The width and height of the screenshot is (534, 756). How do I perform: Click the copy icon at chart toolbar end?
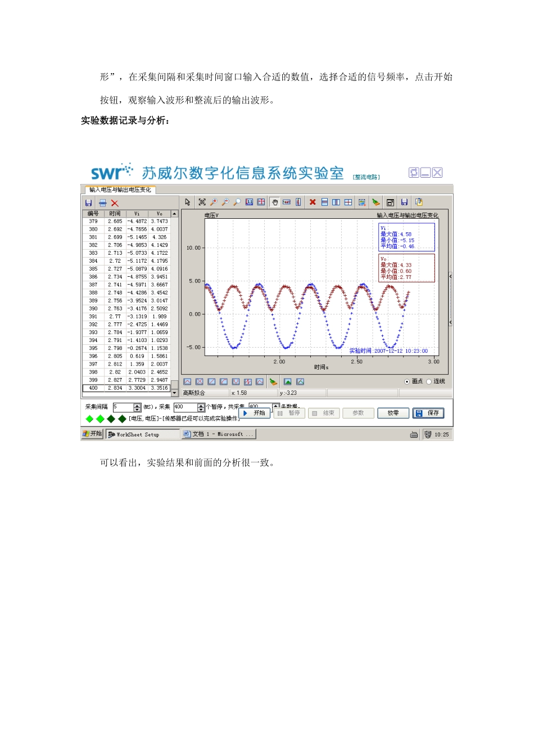(419, 202)
